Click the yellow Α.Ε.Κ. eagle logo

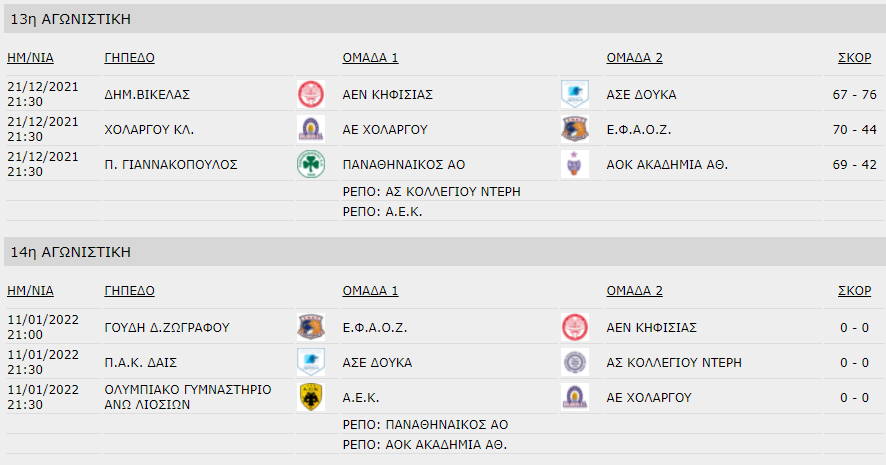[x=311, y=397]
